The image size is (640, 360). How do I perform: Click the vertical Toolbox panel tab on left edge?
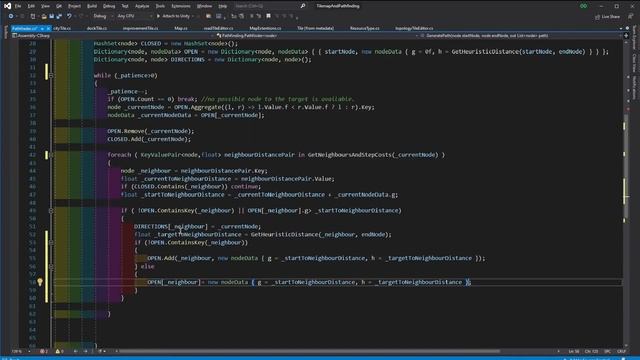6,32
